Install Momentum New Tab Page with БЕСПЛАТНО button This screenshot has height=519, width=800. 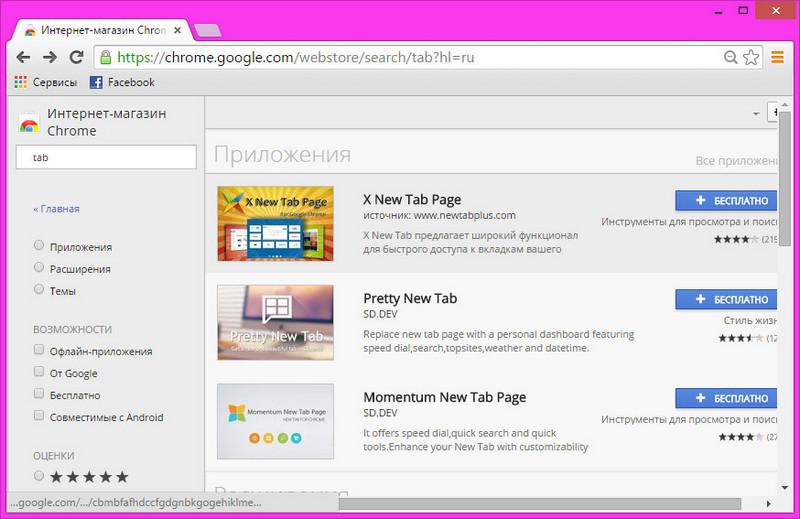[x=726, y=399]
